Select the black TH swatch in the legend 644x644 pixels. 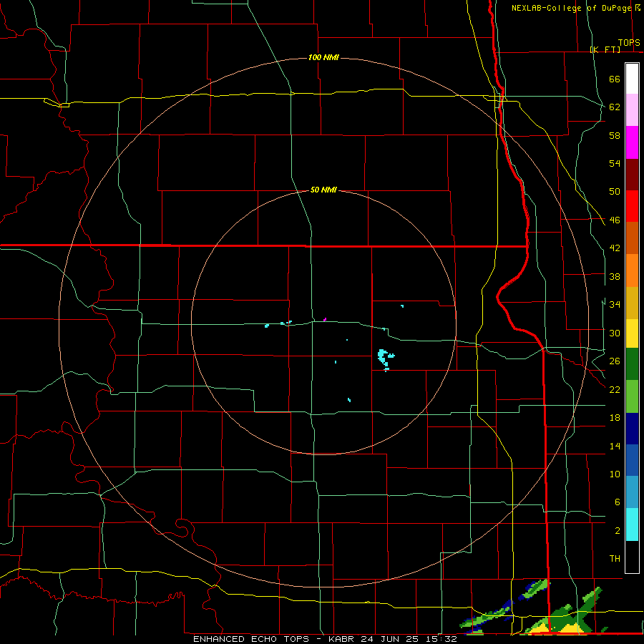click(x=632, y=557)
